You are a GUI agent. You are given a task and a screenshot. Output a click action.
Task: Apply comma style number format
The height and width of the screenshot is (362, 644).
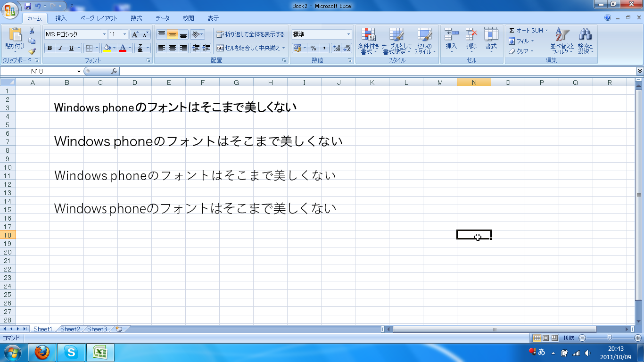324,48
